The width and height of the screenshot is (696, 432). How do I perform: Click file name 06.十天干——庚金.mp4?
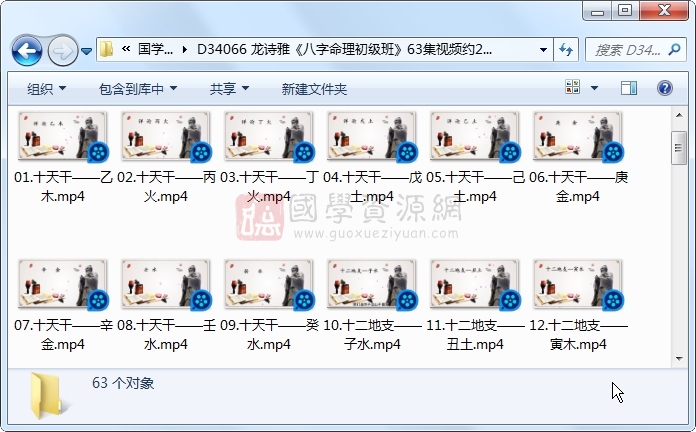click(577, 187)
